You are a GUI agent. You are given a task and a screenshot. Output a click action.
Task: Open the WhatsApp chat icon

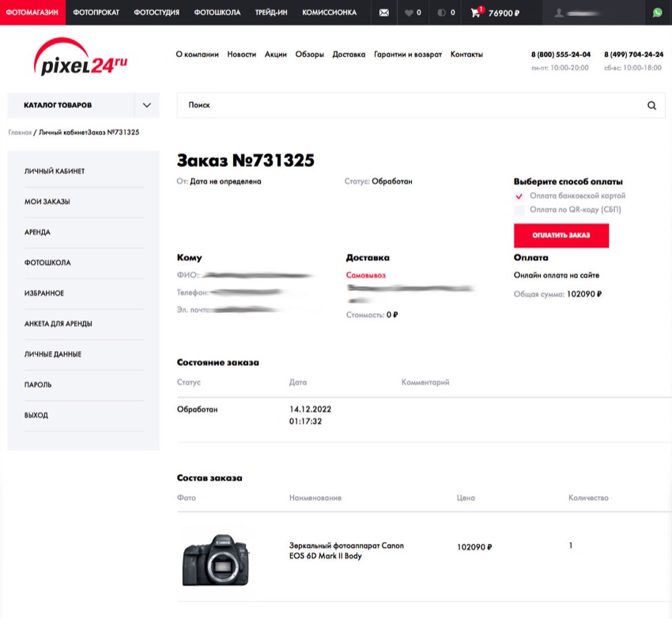click(x=658, y=13)
